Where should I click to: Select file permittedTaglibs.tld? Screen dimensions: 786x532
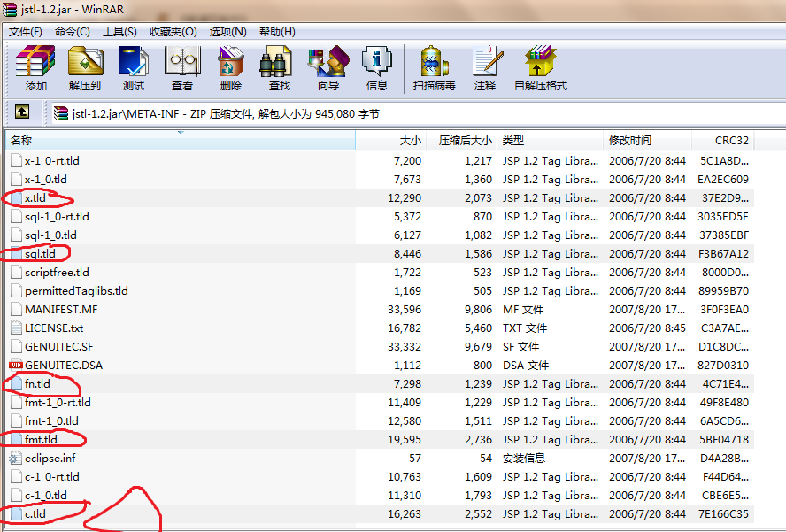point(76,291)
